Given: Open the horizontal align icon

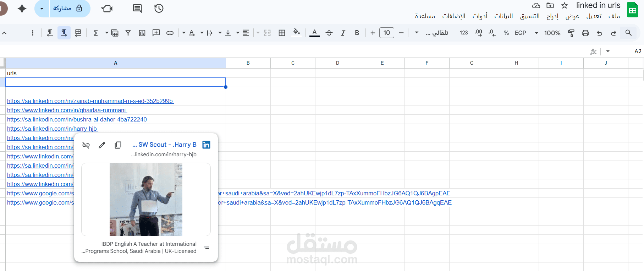Looking at the screenshot, I should click(246, 33).
